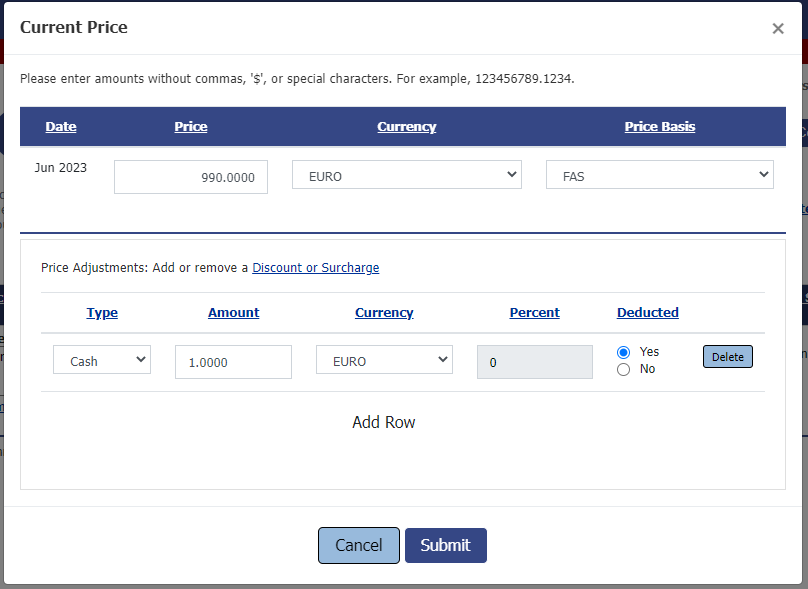Focus the Price input field with 990.0000
The height and width of the screenshot is (589, 808).
(x=191, y=177)
